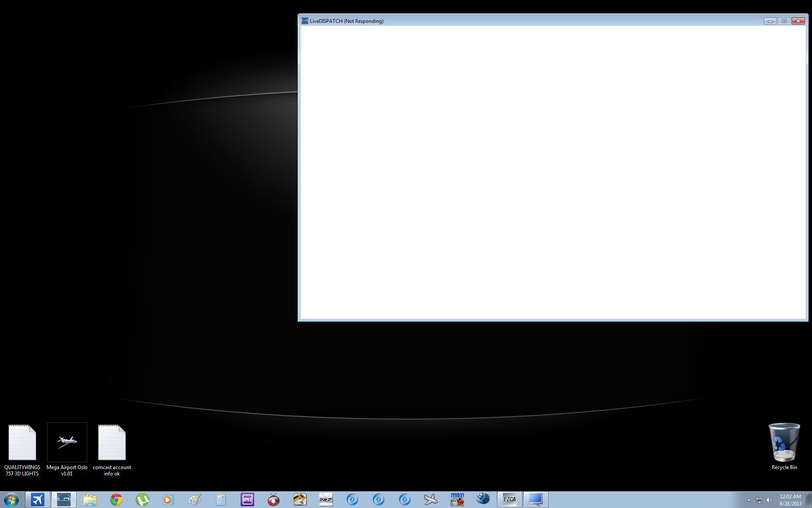The image size is (812, 508).
Task: Launch Paint from the taskbar palette icon
Action: (195, 500)
